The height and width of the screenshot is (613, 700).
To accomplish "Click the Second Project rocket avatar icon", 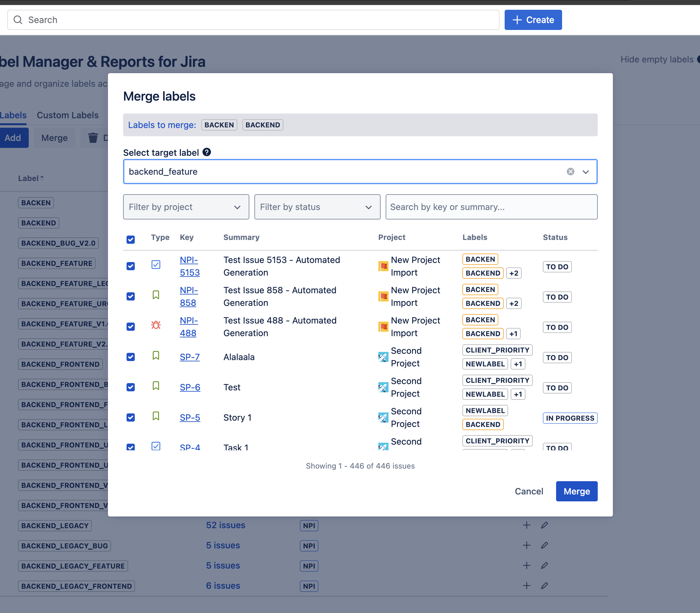I will click(383, 357).
